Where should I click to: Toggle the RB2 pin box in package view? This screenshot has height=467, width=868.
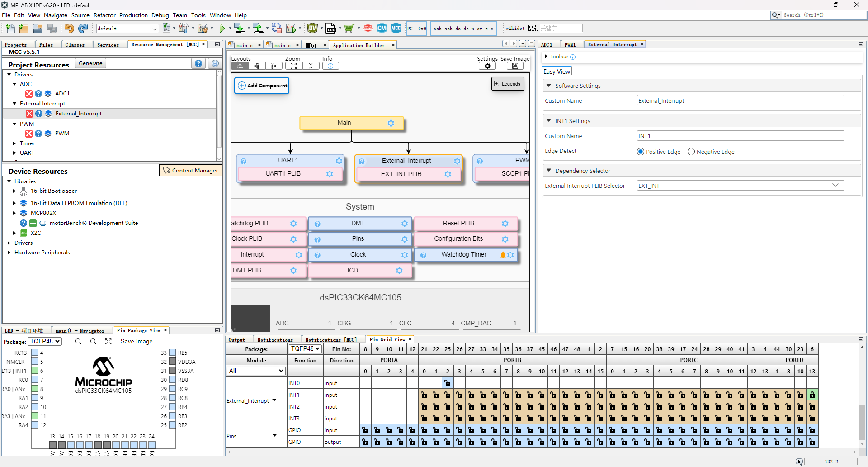point(172,425)
